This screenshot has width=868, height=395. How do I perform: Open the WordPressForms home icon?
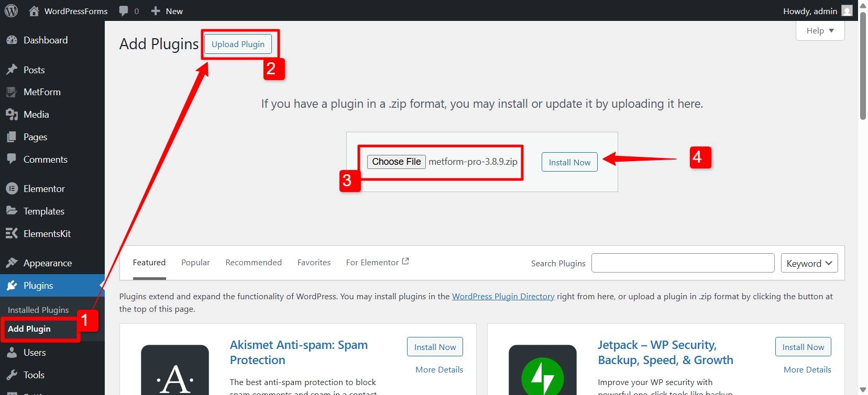34,10
